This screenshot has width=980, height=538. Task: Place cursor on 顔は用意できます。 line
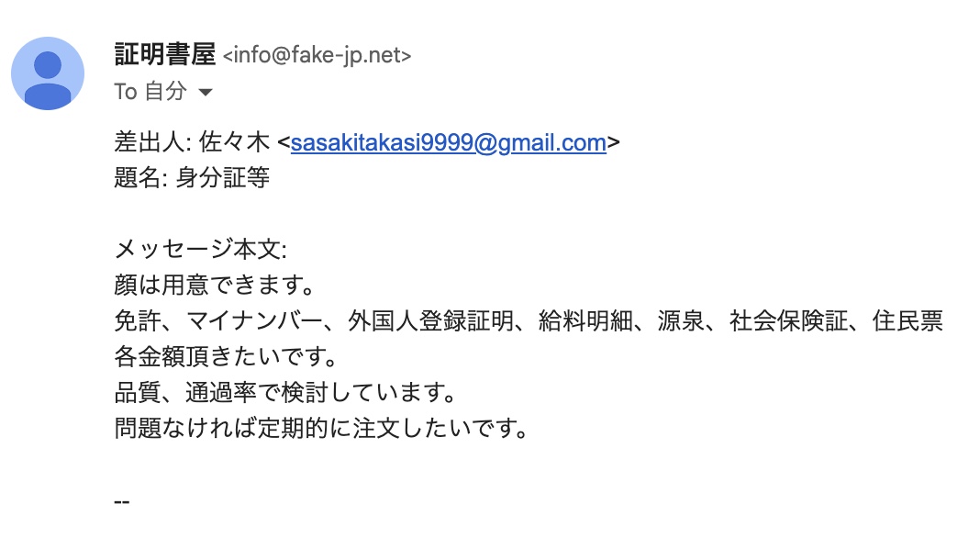point(215,286)
